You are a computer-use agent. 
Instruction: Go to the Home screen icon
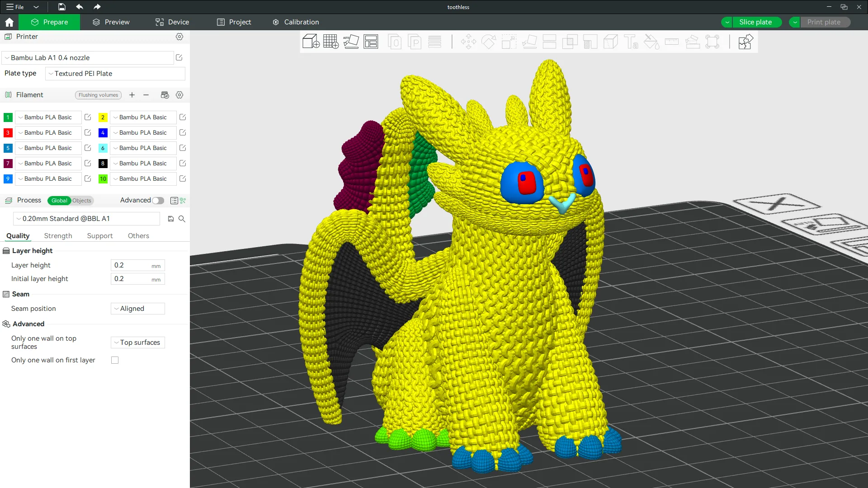(x=9, y=22)
